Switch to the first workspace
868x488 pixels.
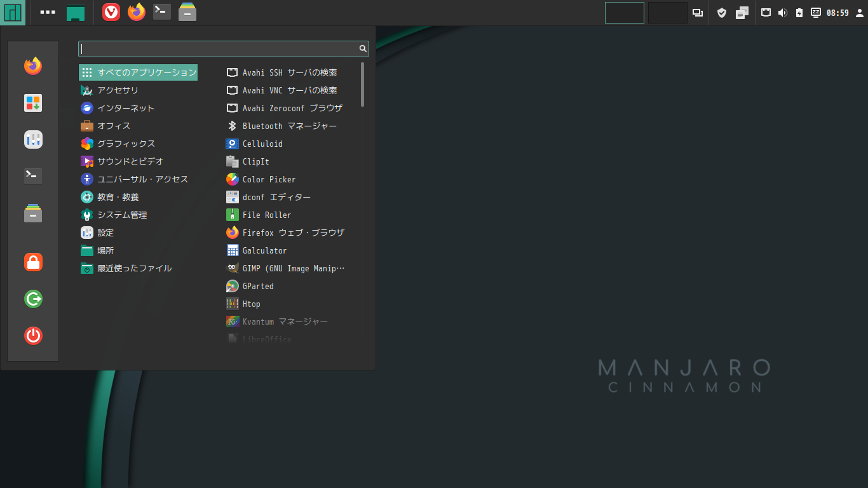pos(625,13)
